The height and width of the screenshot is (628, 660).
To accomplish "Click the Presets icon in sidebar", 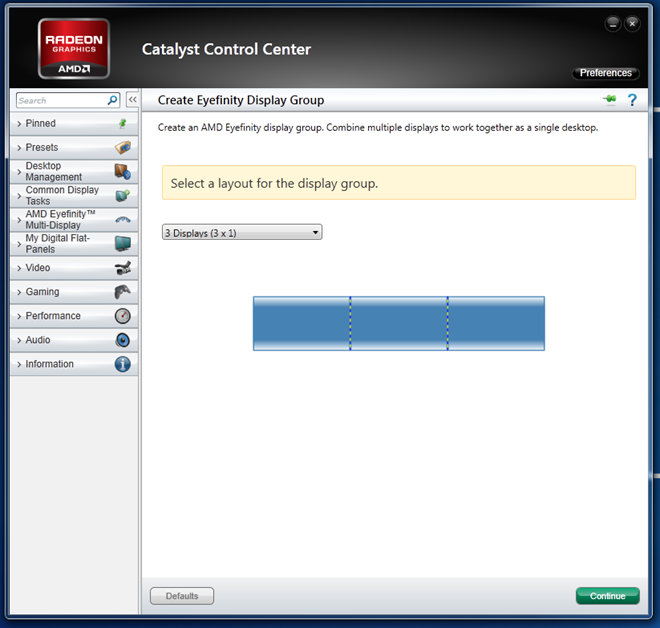I will click(123, 148).
